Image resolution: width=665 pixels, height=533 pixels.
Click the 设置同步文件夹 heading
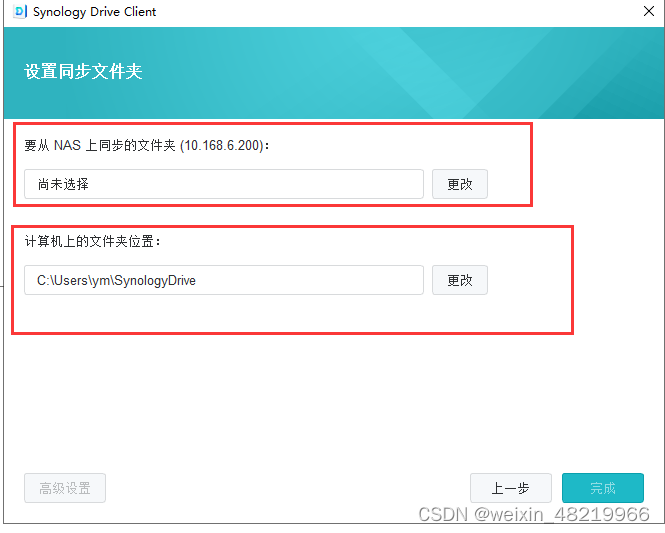pos(83,71)
